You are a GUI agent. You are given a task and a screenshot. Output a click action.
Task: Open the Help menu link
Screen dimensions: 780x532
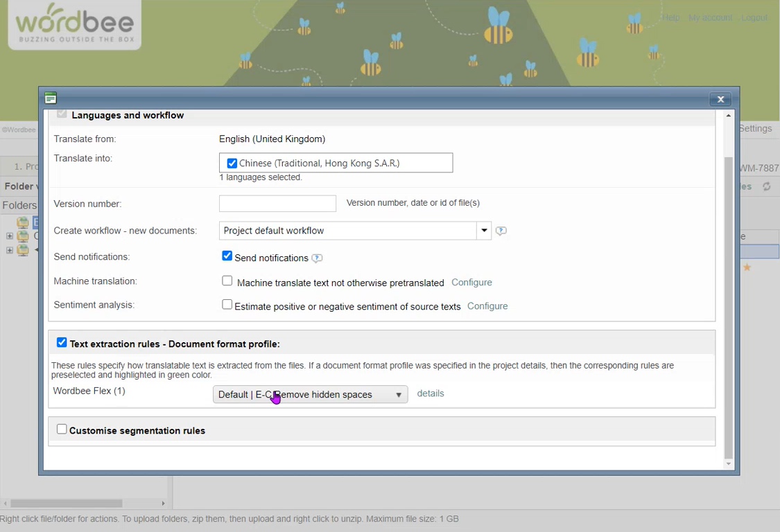[x=670, y=18]
